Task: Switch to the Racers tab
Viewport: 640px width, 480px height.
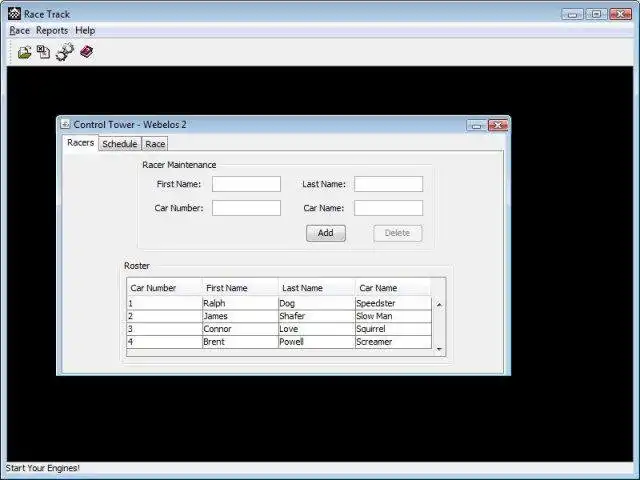Action: [80, 143]
